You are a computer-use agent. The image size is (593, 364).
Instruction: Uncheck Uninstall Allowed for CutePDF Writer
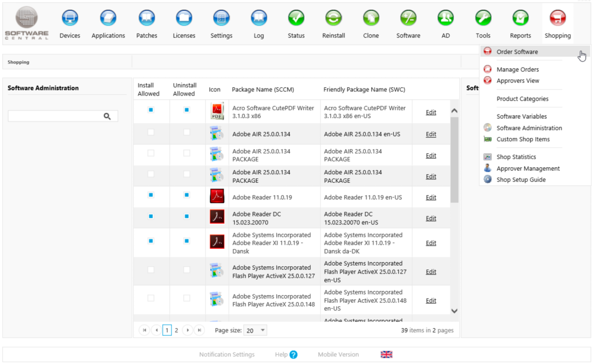(186, 110)
